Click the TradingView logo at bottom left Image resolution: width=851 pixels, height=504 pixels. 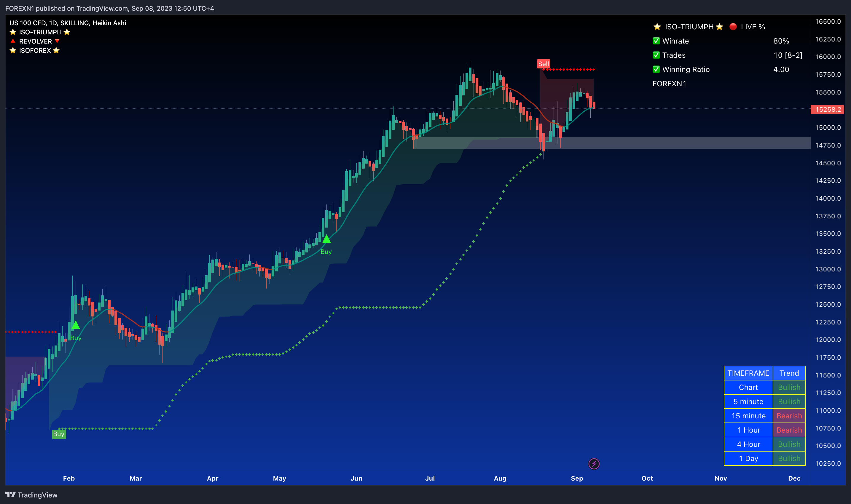click(x=31, y=495)
